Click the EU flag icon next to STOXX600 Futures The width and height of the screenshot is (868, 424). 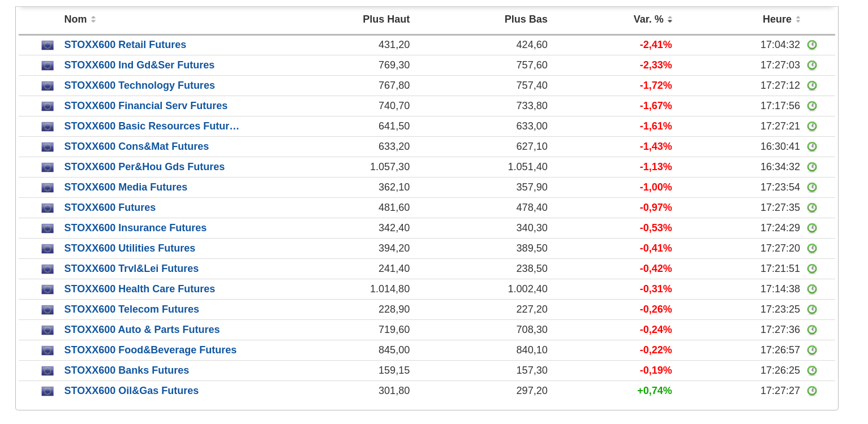pos(48,208)
